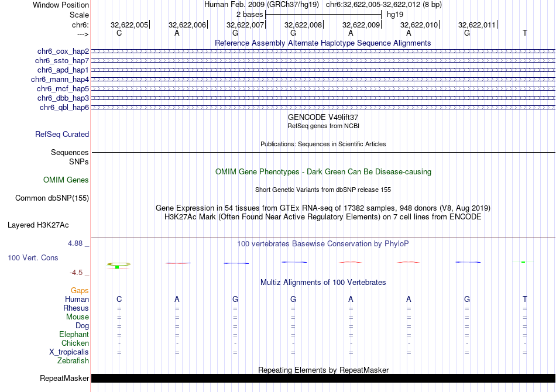Viewport: 556px width, 392px height.
Task: Click the SNPs label under Sequences
Action: coord(79,162)
